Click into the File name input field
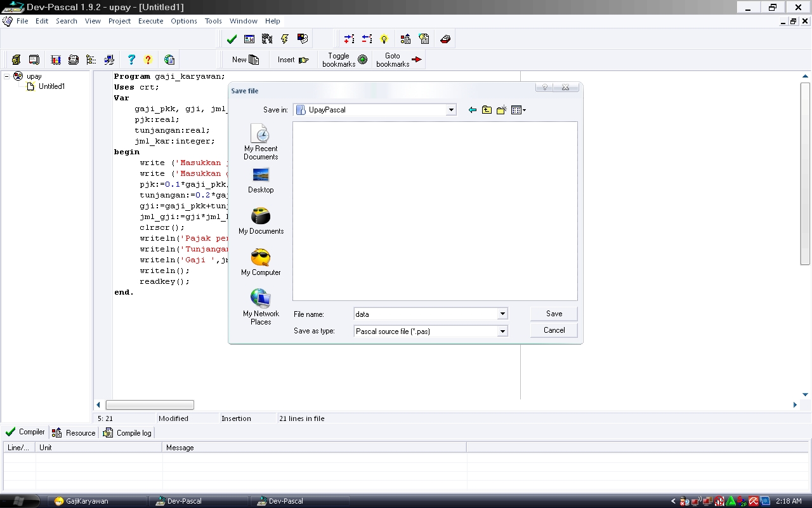 (x=426, y=314)
